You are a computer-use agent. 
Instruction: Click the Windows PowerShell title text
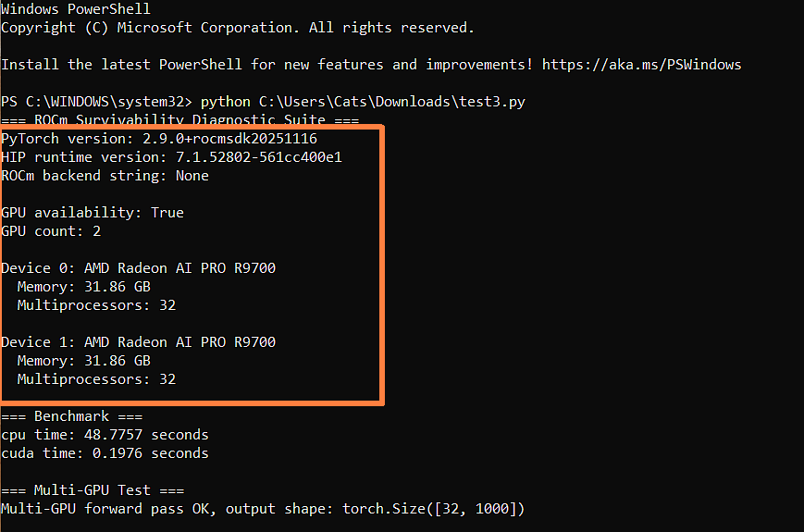tap(76, 9)
